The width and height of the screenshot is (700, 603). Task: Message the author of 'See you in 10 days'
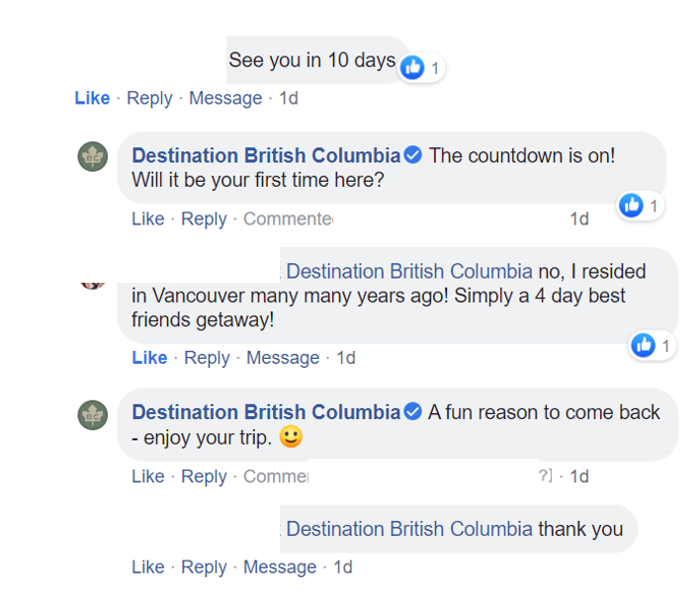click(x=225, y=98)
